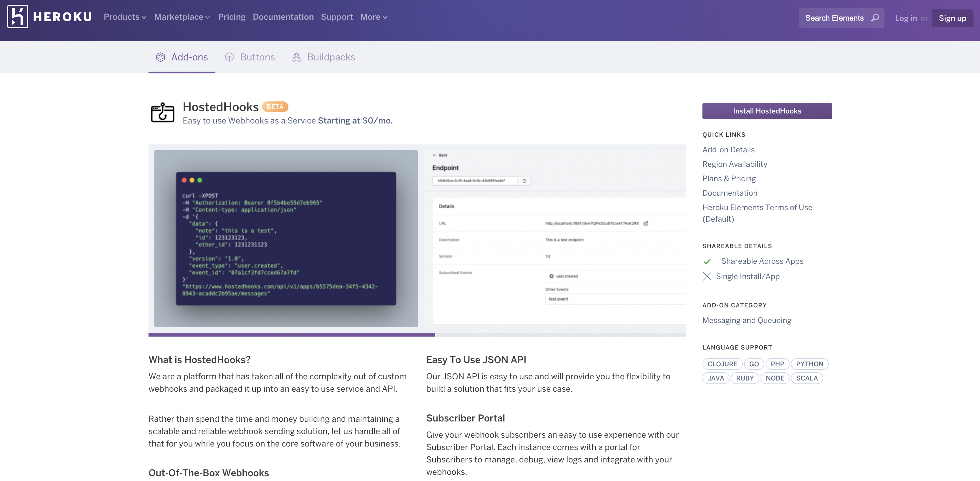Select the PYTHON language tag
980x481 pixels.
tap(810, 364)
